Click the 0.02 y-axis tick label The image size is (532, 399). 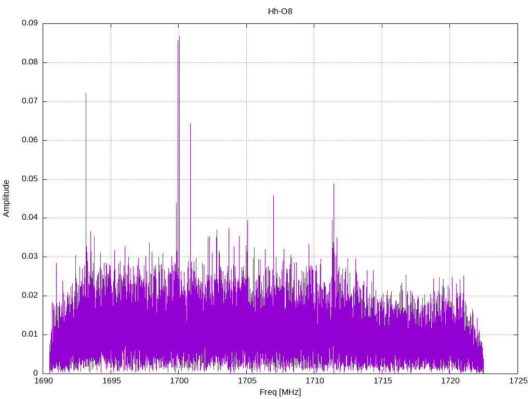click(x=29, y=296)
